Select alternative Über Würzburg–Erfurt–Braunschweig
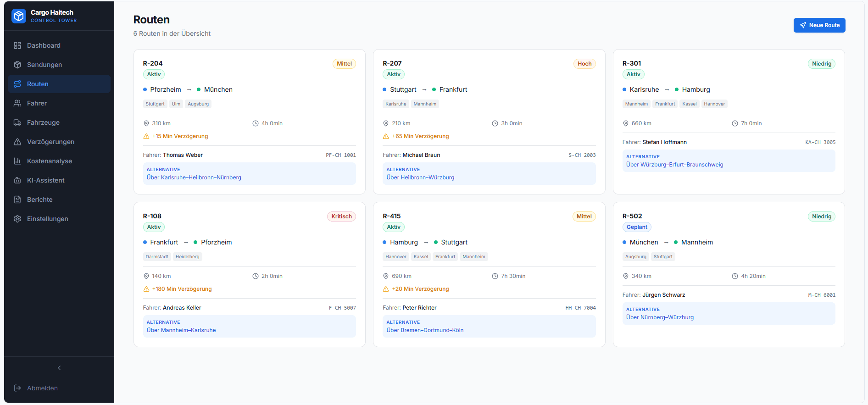The width and height of the screenshot is (868, 405). pos(729,161)
